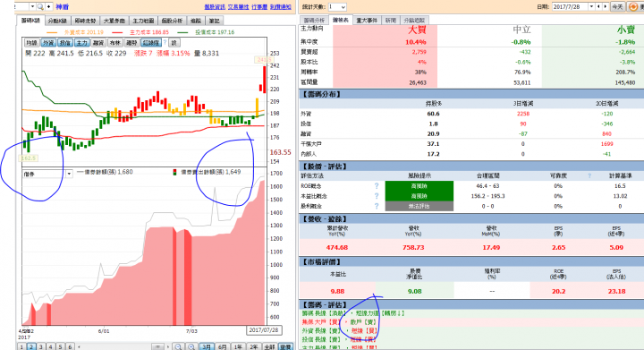Switch to the 新聞 tab
Image resolution: width=644 pixels, height=350 pixels.
[391, 20]
